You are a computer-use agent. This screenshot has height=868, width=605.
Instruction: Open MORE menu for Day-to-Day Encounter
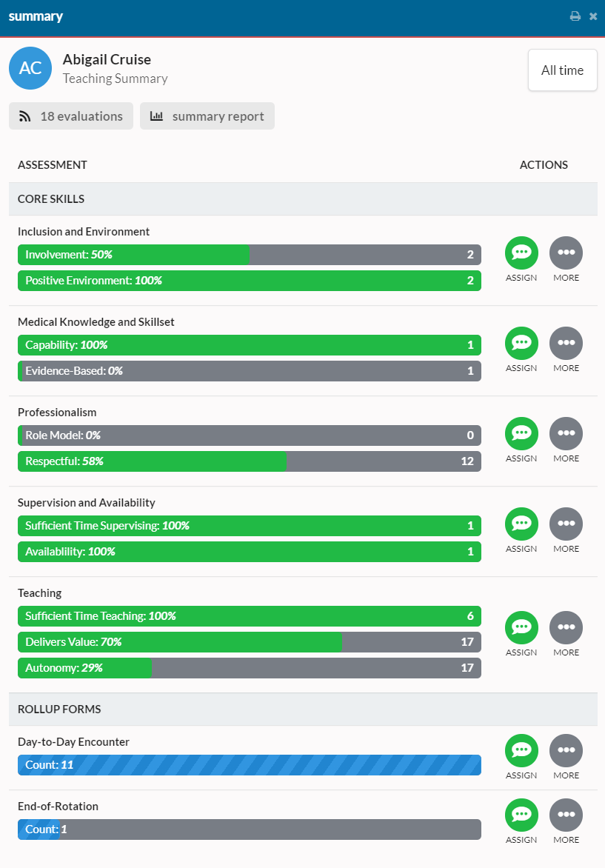tap(566, 752)
